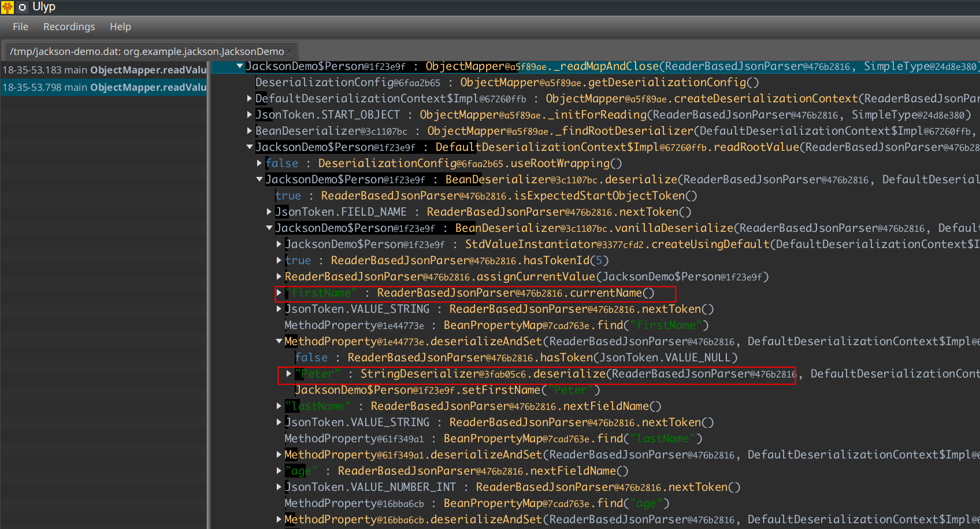This screenshot has width=980, height=529.
Task: Expand MethodProperty@16bba6cb deserializeAndSet node
Action: (x=279, y=520)
